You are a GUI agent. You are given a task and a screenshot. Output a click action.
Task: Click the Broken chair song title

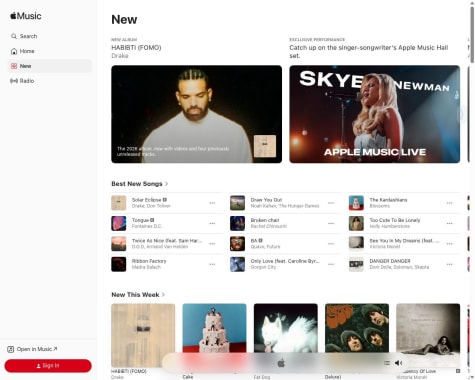(x=265, y=220)
